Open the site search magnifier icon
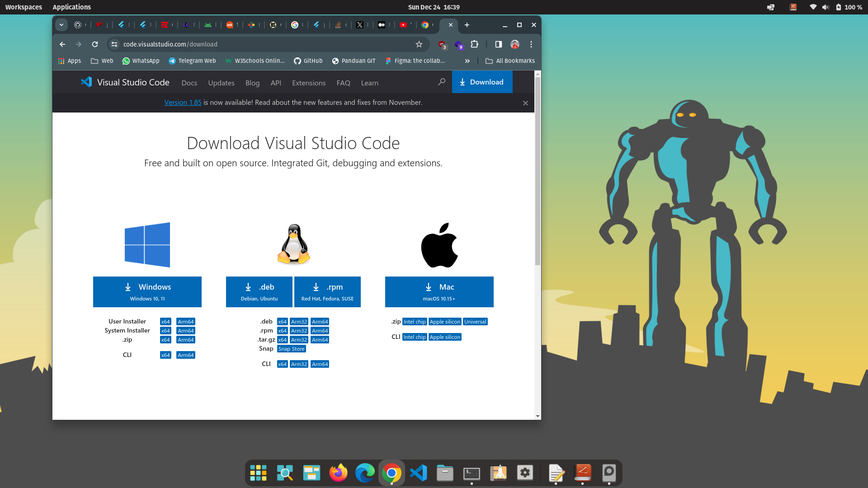The image size is (868, 488). [x=442, y=82]
